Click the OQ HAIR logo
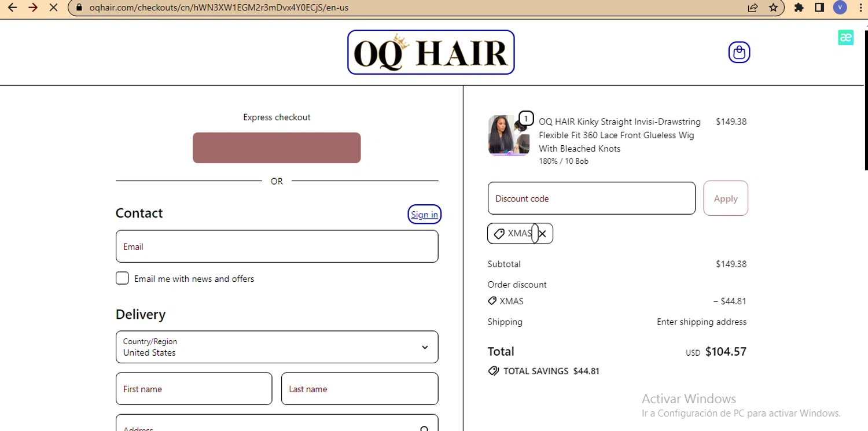 (431, 53)
